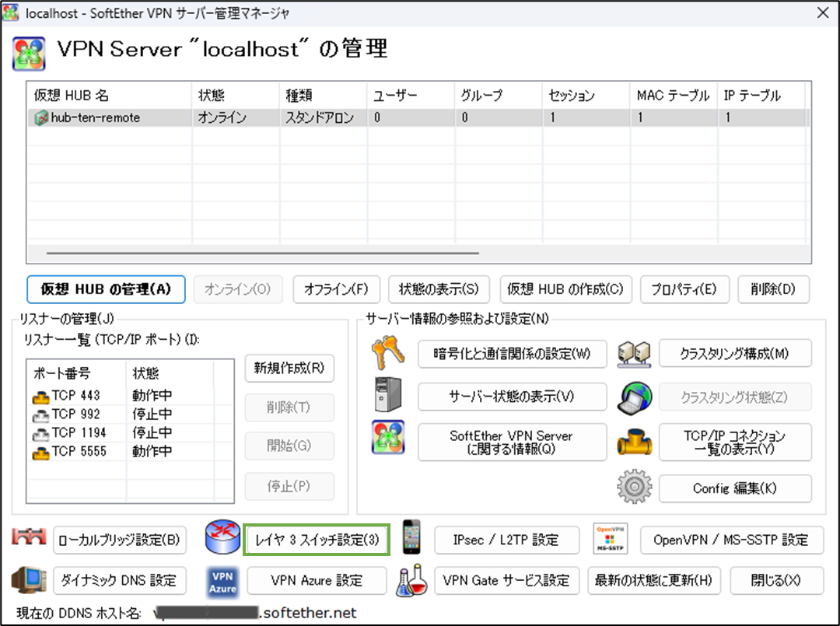840x626 pixels.
Task: Delete hub with 削除(D) button
Action: tap(773, 289)
